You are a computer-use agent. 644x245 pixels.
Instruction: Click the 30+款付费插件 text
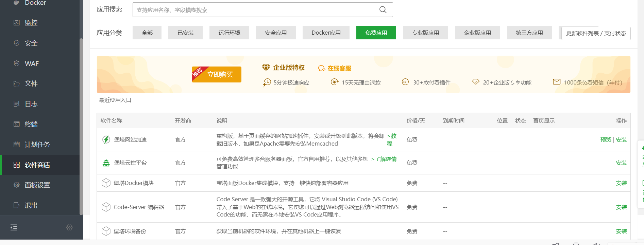[432, 82]
